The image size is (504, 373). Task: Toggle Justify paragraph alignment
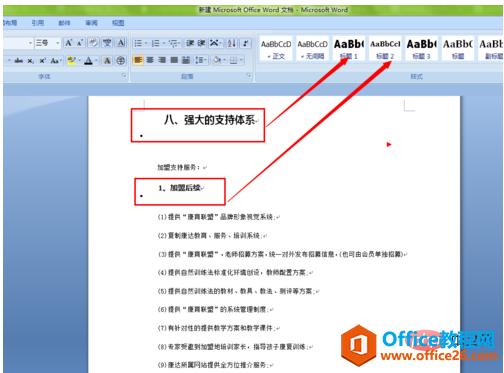[x=174, y=60]
